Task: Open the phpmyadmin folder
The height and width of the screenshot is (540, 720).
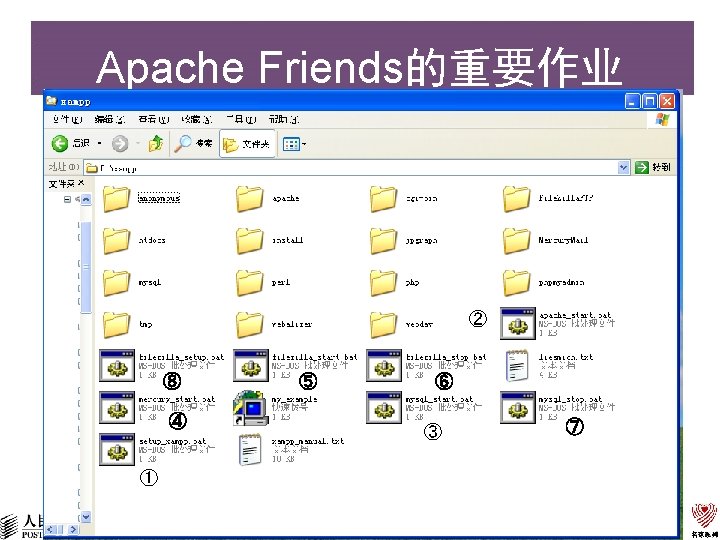Action: click(x=516, y=282)
